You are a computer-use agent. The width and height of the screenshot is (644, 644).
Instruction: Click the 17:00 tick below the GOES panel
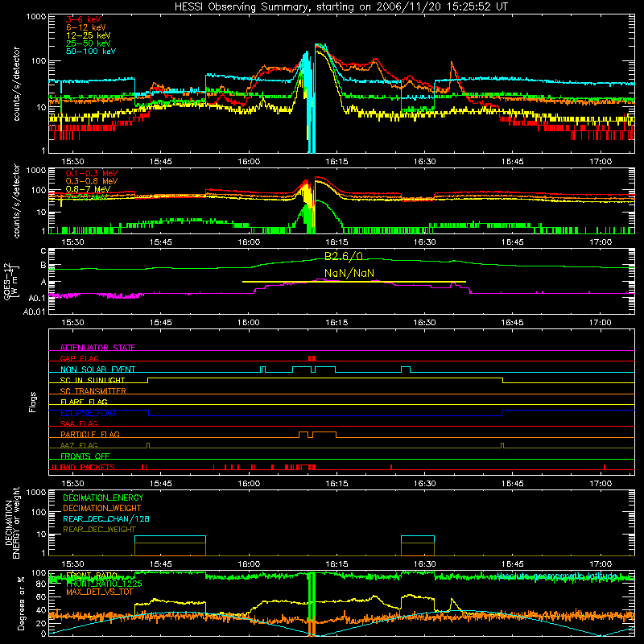[600, 323]
